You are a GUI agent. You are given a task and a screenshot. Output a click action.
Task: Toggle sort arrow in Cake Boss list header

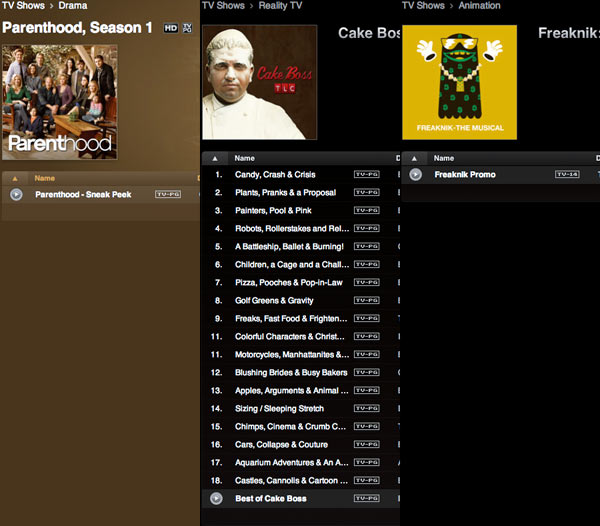[217, 158]
